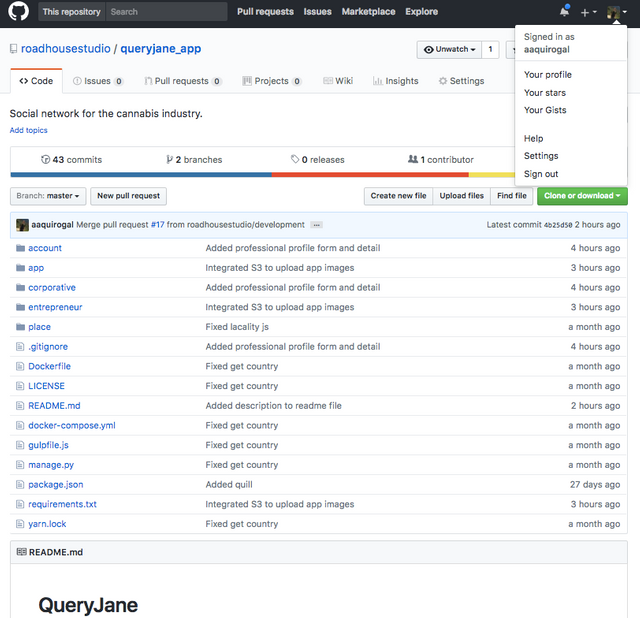The height and width of the screenshot is (618, 640).
Task: View the 2 branches link
Action: point(194,160)
